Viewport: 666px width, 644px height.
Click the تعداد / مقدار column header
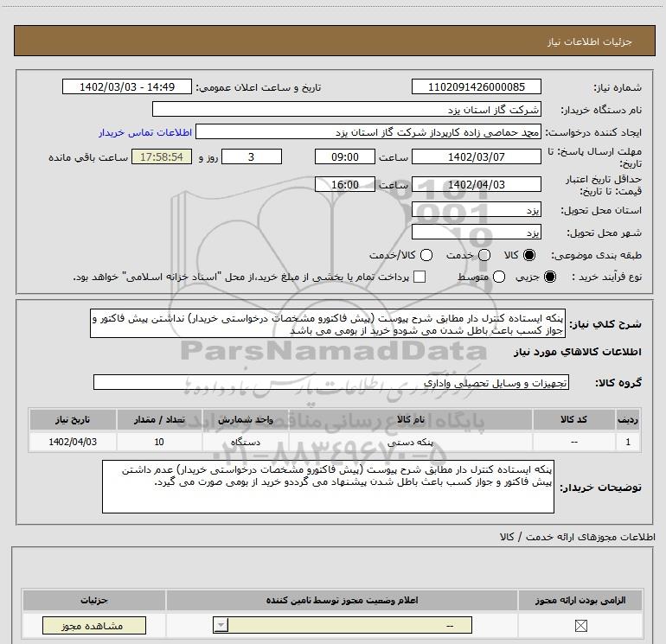(159, 419)
